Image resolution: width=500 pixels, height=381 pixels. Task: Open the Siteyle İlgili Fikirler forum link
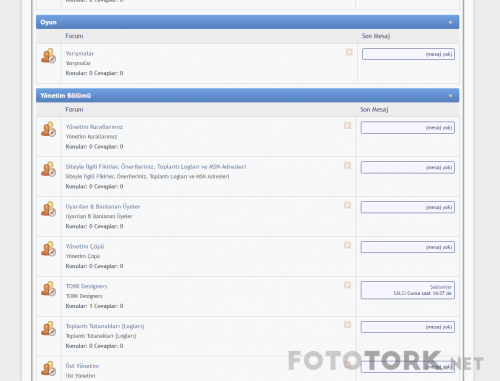point(156,166)
